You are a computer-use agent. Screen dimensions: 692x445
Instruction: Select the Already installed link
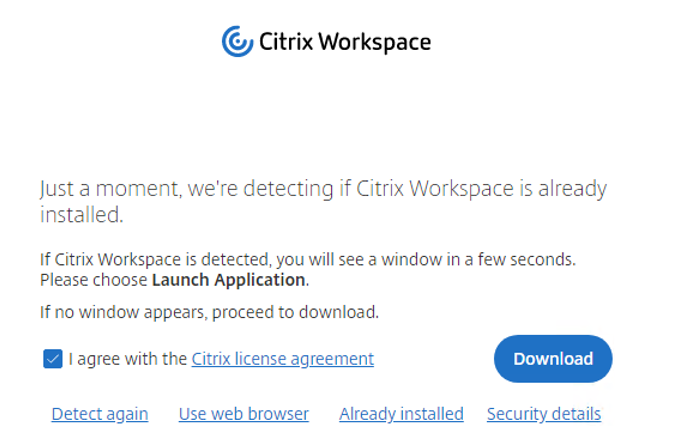401,414
